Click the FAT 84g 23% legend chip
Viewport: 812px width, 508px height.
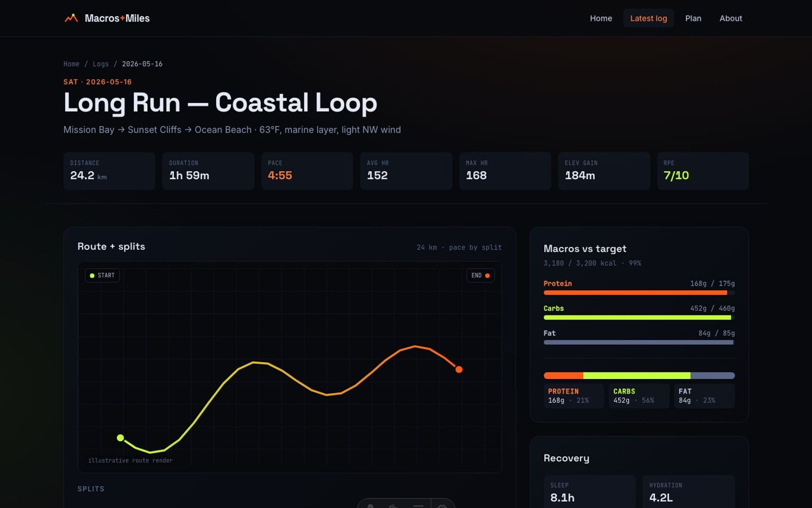(x=704, y=396)
